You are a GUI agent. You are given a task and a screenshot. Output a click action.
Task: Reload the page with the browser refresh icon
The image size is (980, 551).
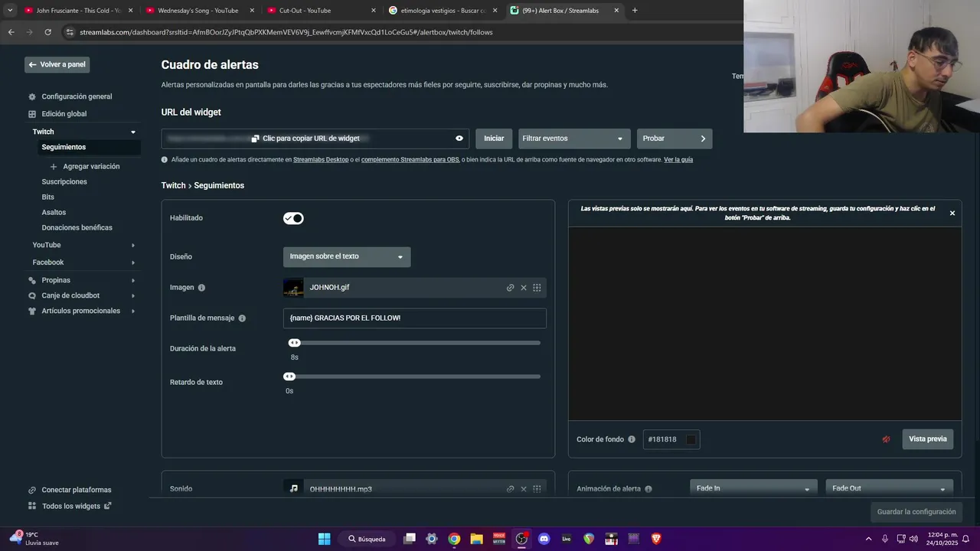(47, 32)
